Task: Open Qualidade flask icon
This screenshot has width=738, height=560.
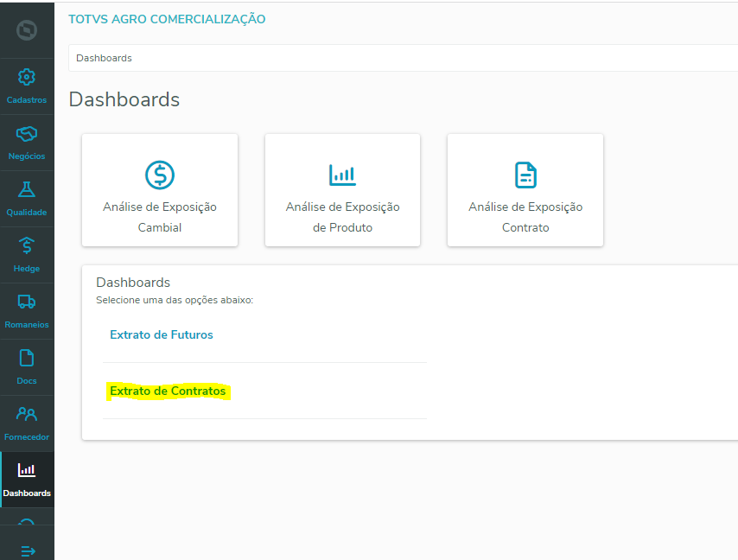Action: pos(27,189)
